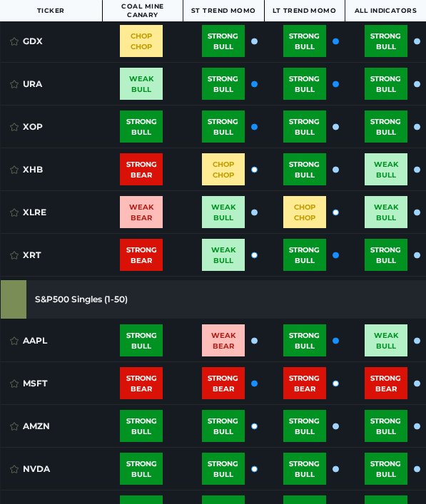Screen dimensions: 426x504
Task: Star the AAPL ticker as favorite
Action: tap(14, 341)
